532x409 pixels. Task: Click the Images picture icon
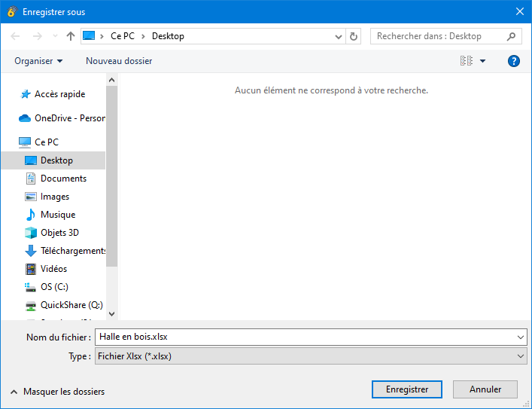pos(31,197)
